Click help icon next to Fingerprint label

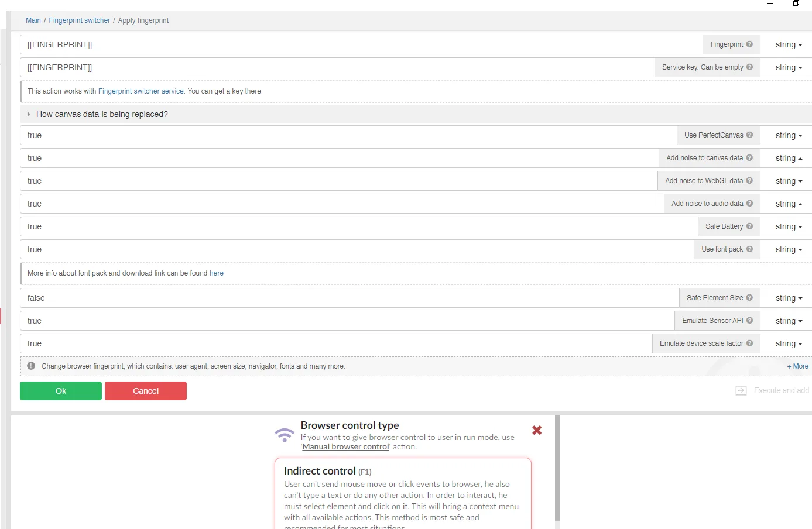(x=749, y=44)
